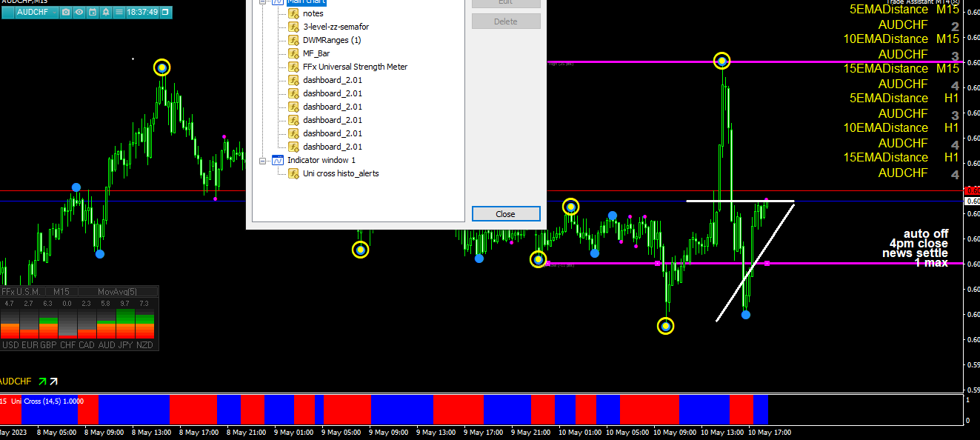The height and width of the screenshot is (440, 980).
Task: Click the 5EMADistance M15 dashboard label
Action: click(904, 10)
